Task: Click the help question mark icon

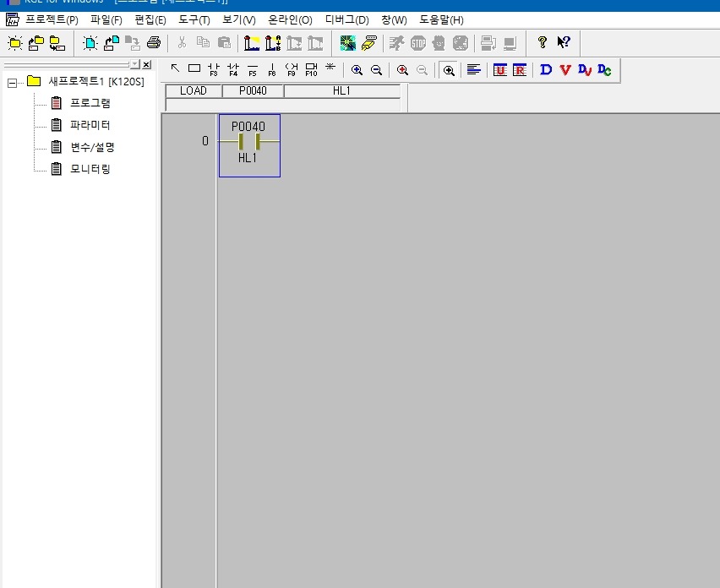Action: click(x=543, y=42)
